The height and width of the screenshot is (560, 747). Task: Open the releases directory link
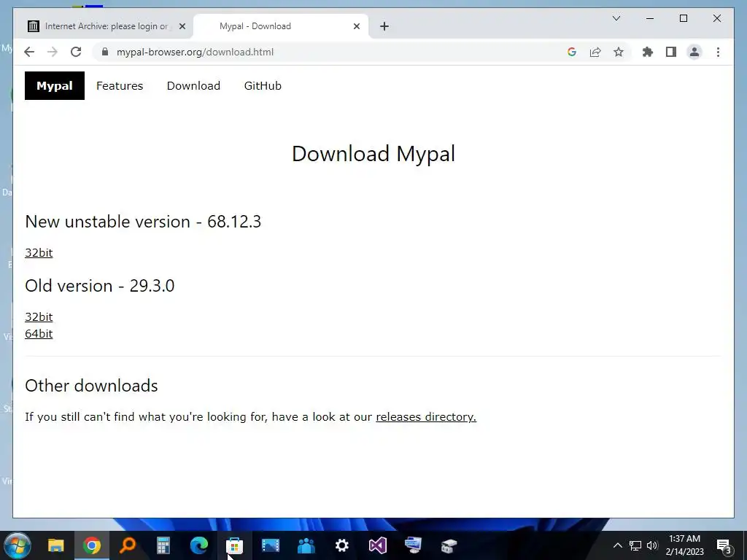(x=426, y=416)
